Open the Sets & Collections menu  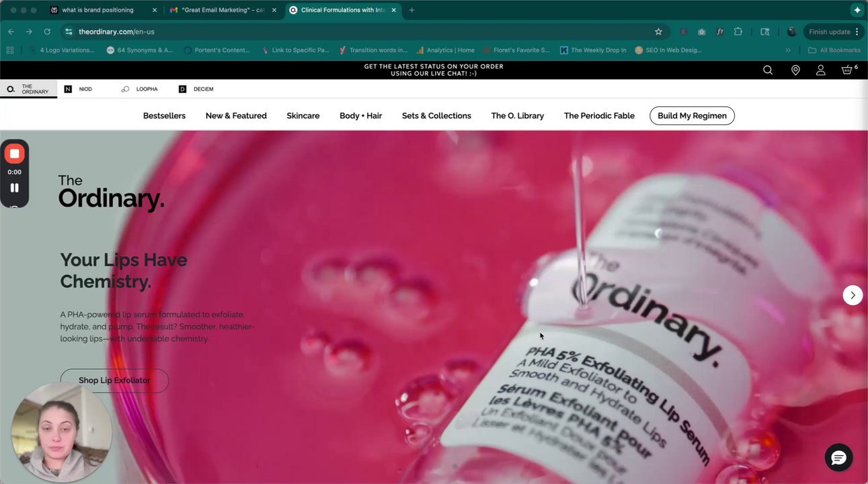tap(436, 116)
